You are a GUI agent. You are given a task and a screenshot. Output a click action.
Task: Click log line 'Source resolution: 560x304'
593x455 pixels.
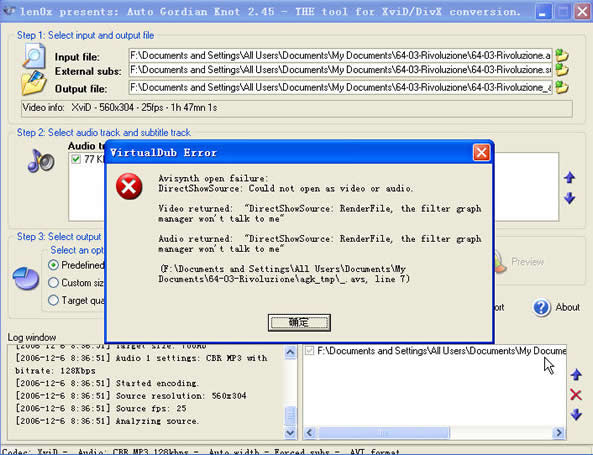tap(131, 396)
